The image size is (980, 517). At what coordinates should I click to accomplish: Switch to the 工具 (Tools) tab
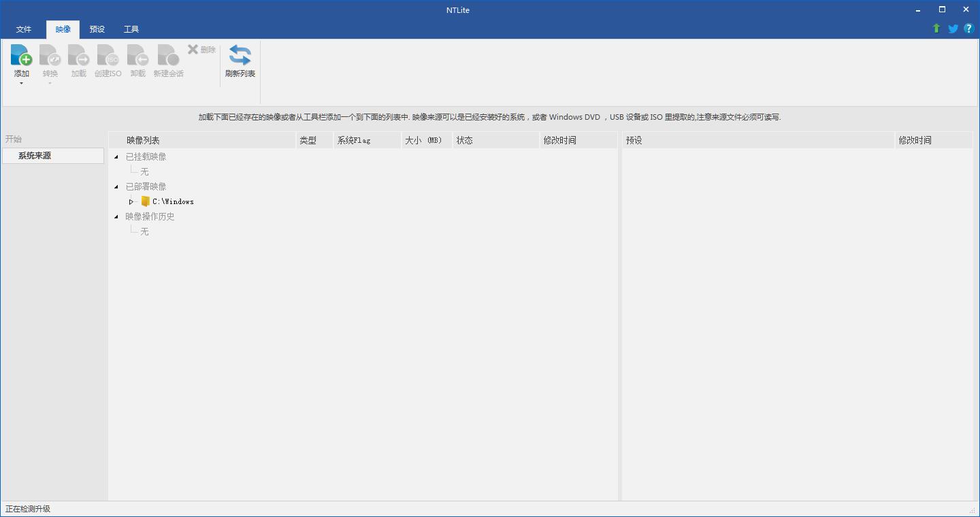(x=131, y=29)
